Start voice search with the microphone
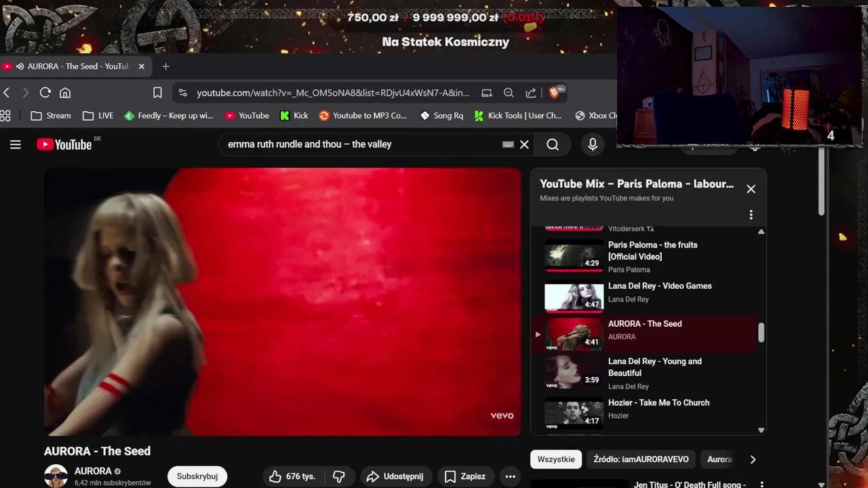 (x=593, y=144)
